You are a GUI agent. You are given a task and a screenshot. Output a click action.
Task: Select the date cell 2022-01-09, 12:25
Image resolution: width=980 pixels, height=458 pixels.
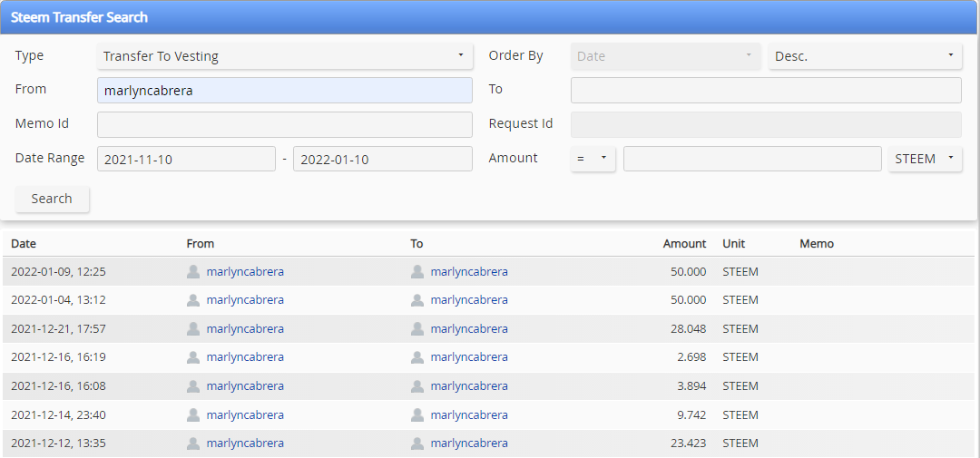click(58, 272)
